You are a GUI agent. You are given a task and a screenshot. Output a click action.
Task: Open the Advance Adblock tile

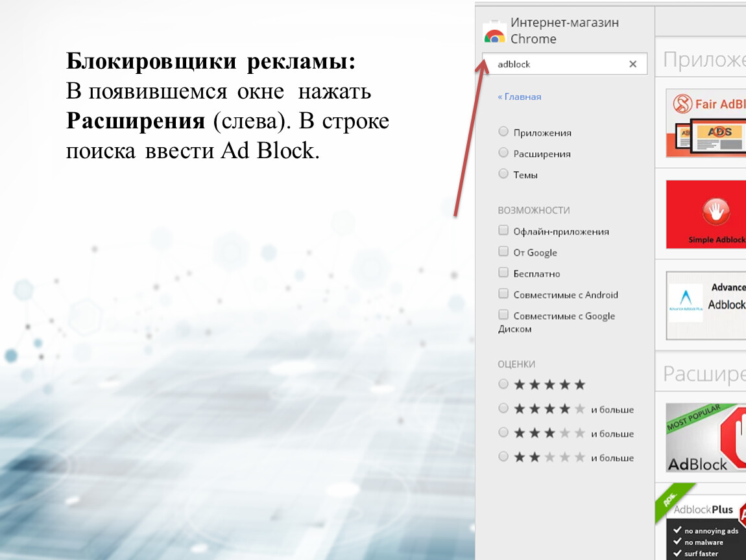[x=706, y=305]
